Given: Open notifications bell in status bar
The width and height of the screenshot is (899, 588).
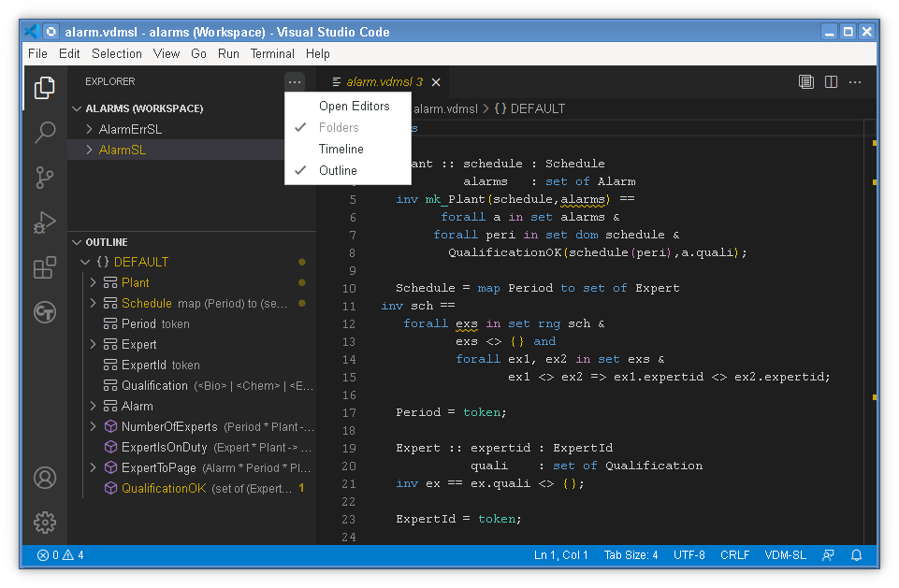Looking at the screenshot, I should [856, 555].
